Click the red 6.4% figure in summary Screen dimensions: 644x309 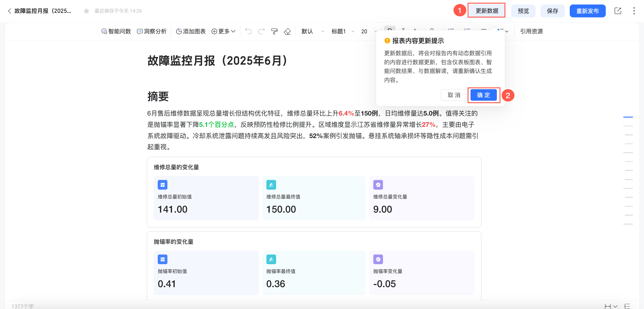tap(346, 113)
